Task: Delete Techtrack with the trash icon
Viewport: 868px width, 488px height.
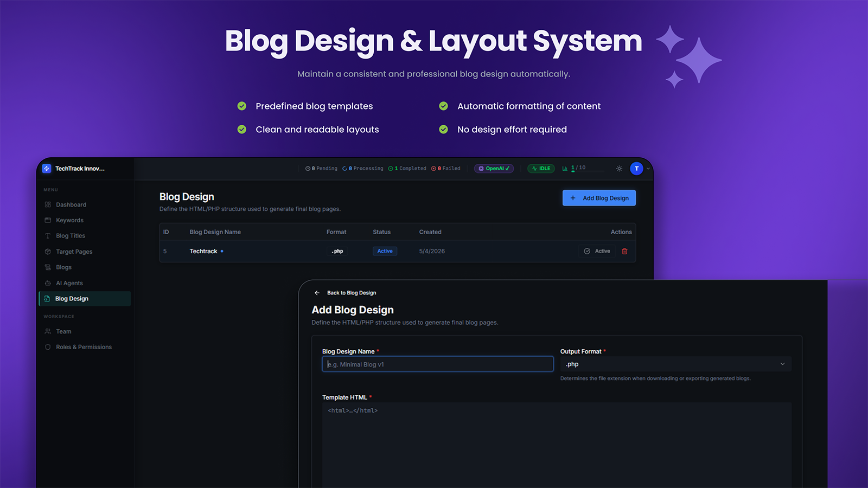Action: click(624, 251)
